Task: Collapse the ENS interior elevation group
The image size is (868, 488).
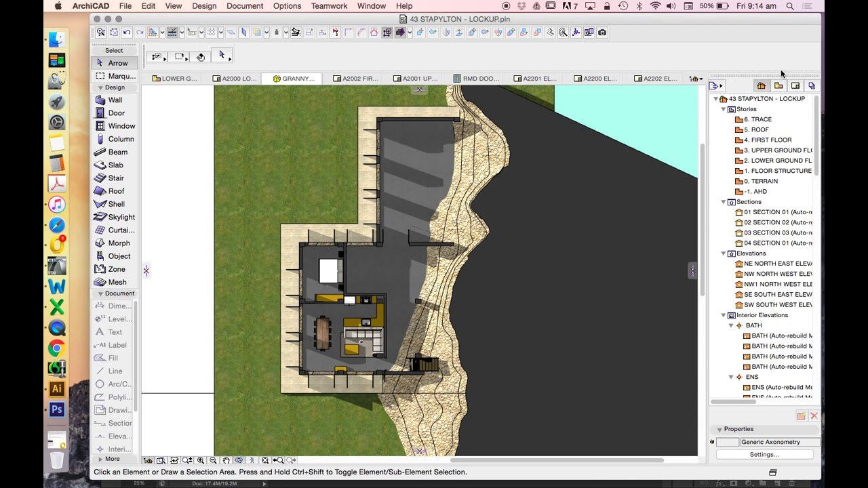Action: tap(731, 377)
